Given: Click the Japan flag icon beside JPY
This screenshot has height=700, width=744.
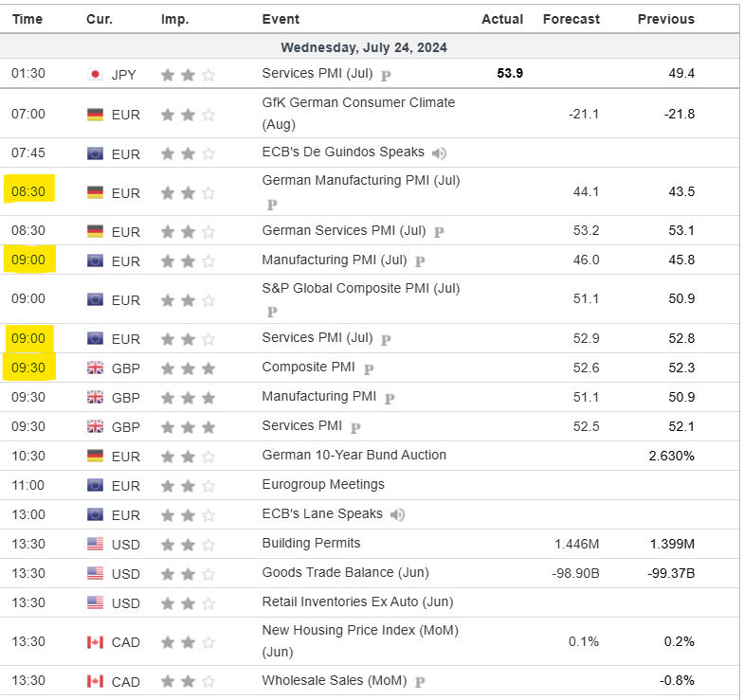Looking at the screenshot, I should 95,74.
